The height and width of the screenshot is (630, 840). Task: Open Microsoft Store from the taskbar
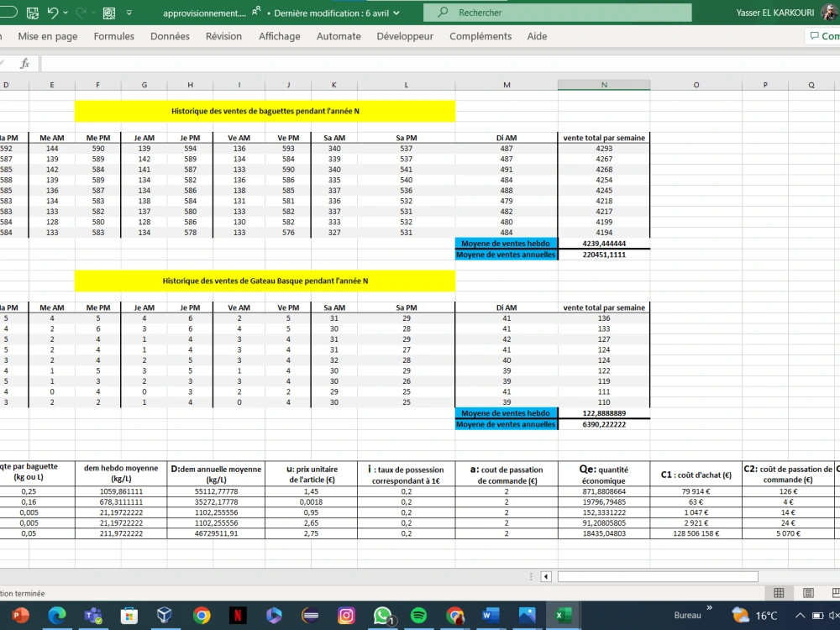129,616
